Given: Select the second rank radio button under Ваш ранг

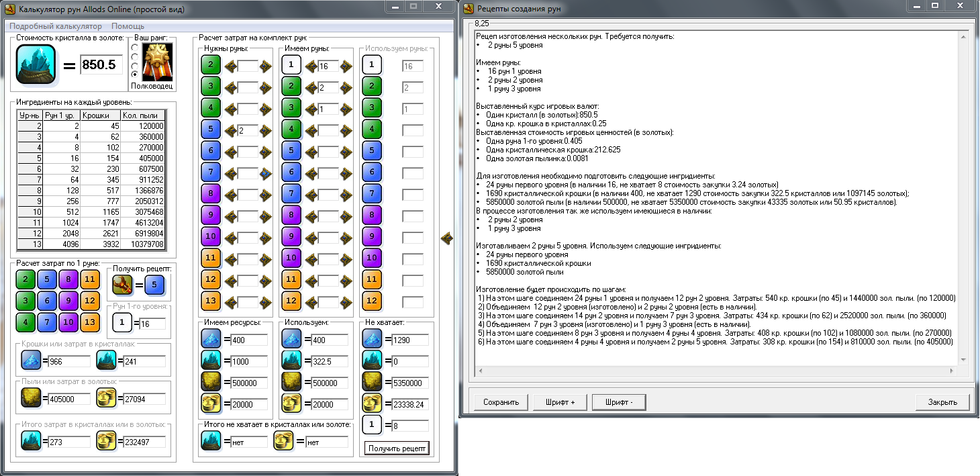Looking at the screenshot, I should pos(135,56).
